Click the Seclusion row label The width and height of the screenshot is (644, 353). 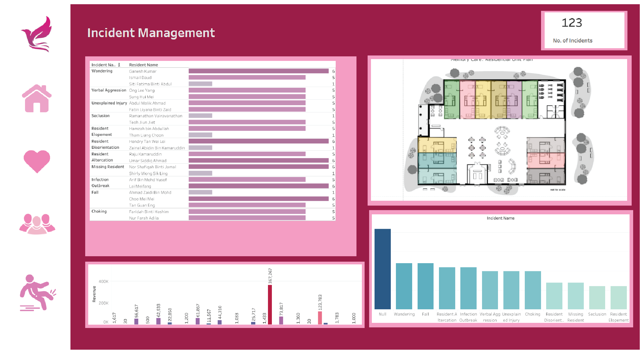click(100, 116)
